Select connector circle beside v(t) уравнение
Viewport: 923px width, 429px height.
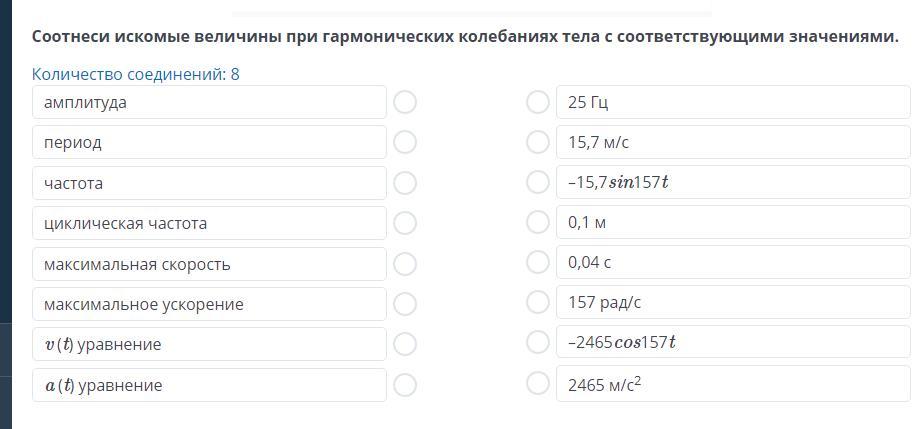pyautogui.click(x=405, y=344)
